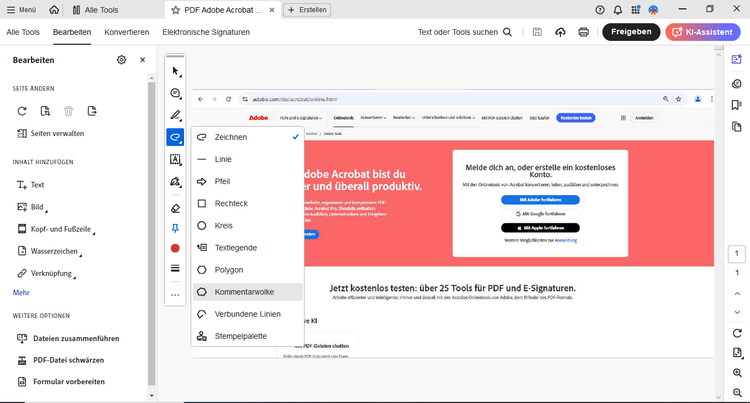Screen dimensions: 750x403
Task: Open bookmarks panel in right sidebar
Action: click(x=737, y=105)
